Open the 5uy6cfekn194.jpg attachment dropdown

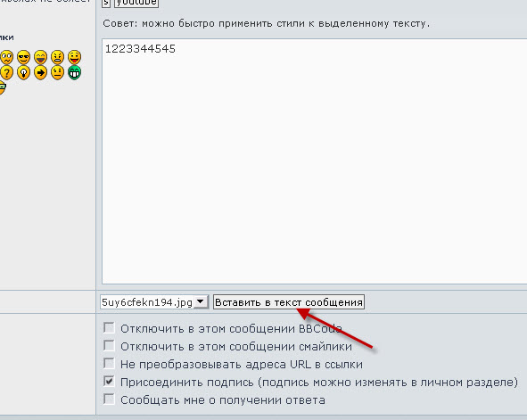point(154,302)
